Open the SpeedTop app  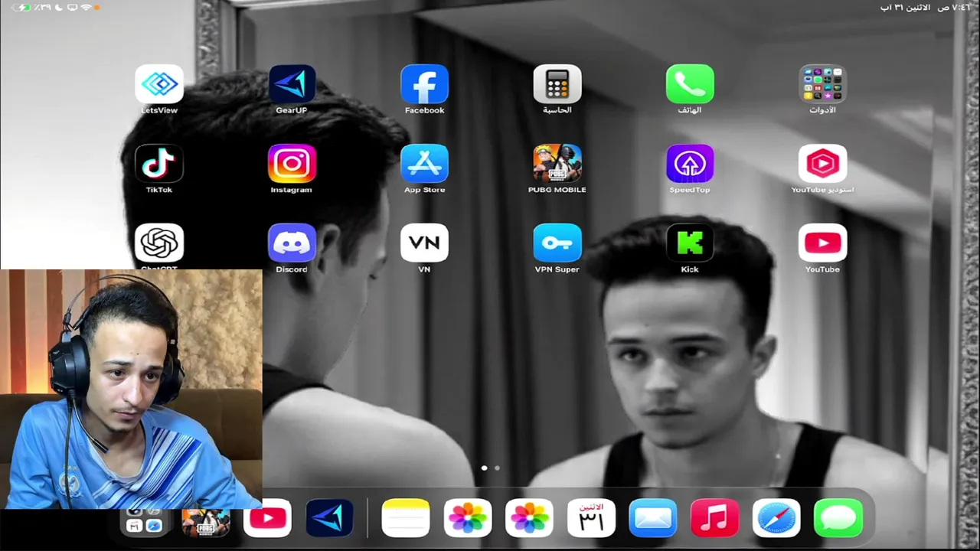(x=690, y=164)
